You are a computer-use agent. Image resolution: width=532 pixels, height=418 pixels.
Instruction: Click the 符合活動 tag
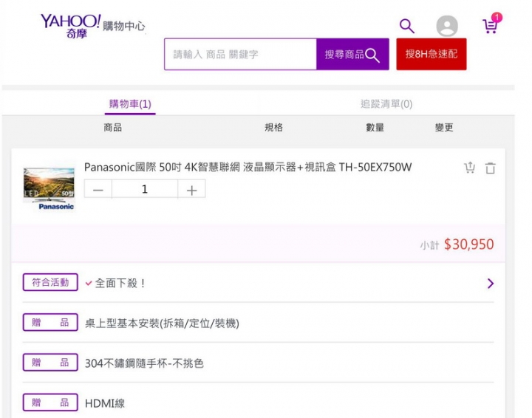[50, 282]
